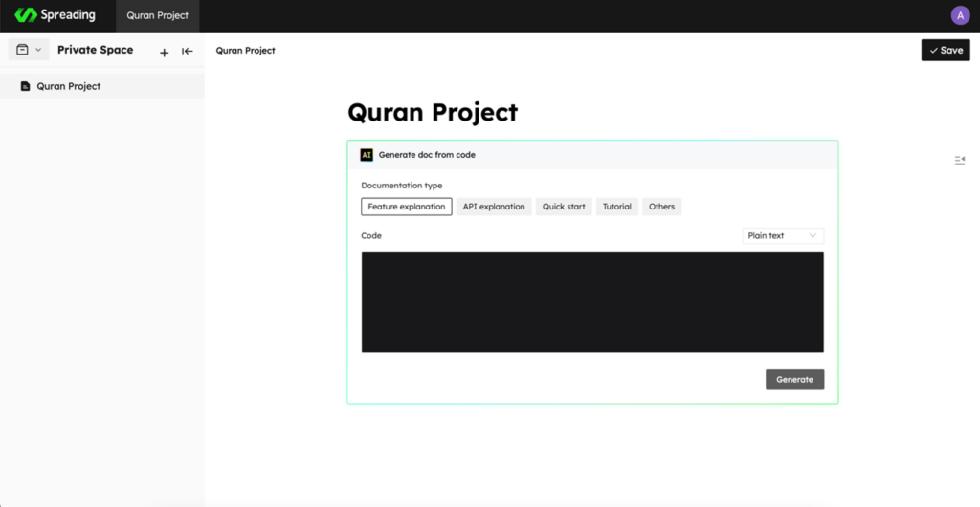This screenshot has width=980, height=507.
Task: Open the Plain text language dropdown
Action: click(783, 236)
